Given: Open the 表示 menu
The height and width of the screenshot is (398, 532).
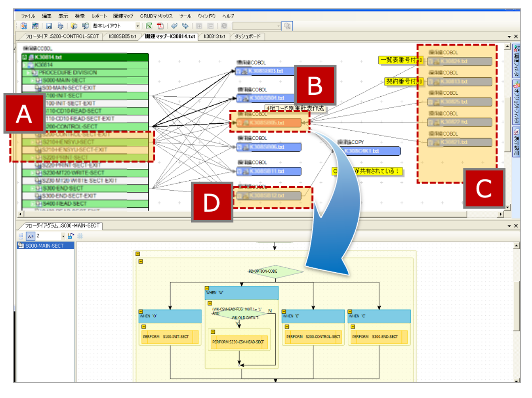Looking at the screenshot, I should pyautogui.click(x=63, y=16).
